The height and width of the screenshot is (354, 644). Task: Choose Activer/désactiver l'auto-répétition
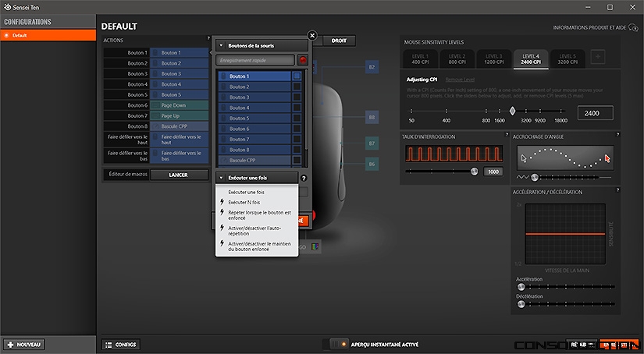coord(257,231)
